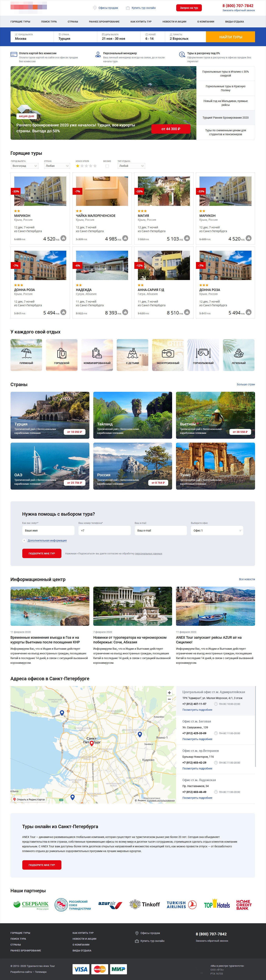Image resolution: width=266 pixels, height=980 pixels.
Task: Open the Офис 1 office selector
Action: pyautogui.click(x=217, y=530)
